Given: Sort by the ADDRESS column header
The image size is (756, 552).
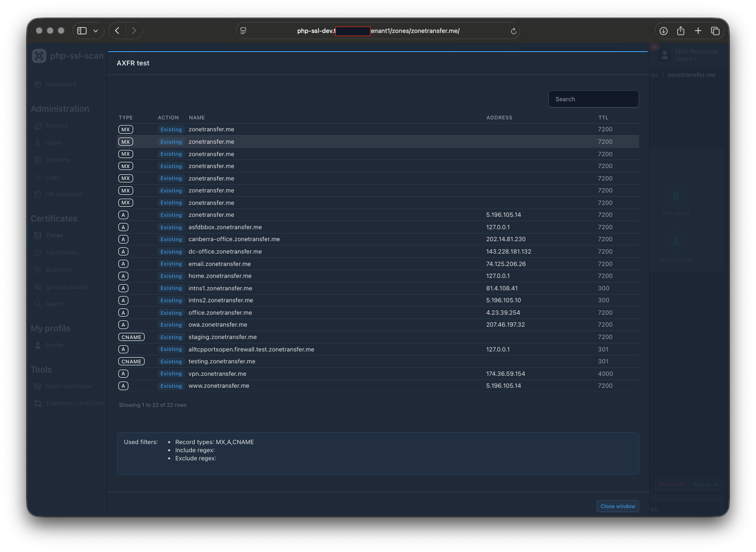Looking at the screenshot, I should click(499, 117).
